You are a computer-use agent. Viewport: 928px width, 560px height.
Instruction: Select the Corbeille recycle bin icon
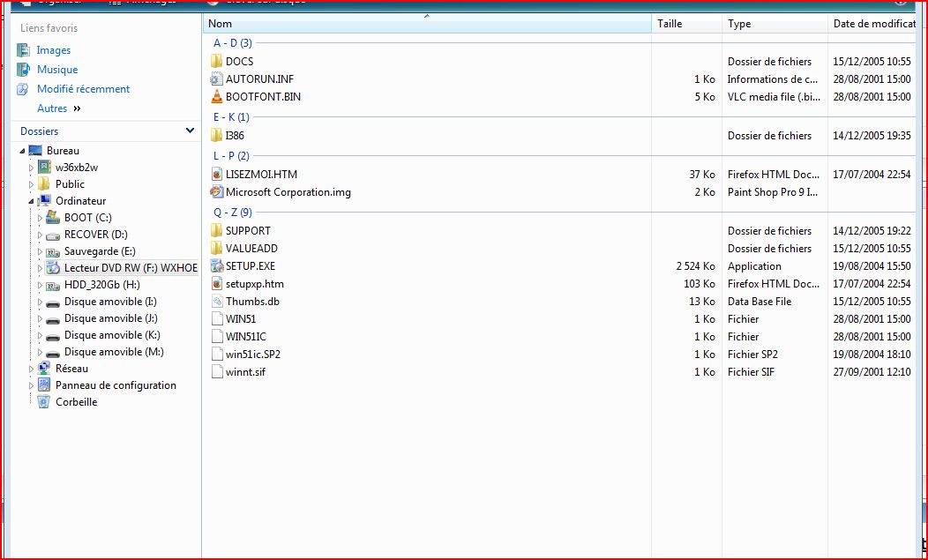coord(44,401)
